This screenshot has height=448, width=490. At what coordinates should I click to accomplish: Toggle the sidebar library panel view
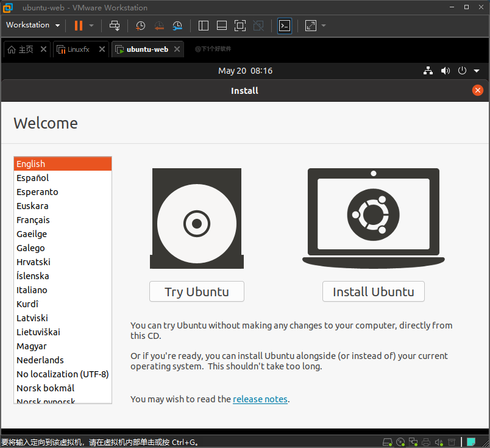(204, 26)
